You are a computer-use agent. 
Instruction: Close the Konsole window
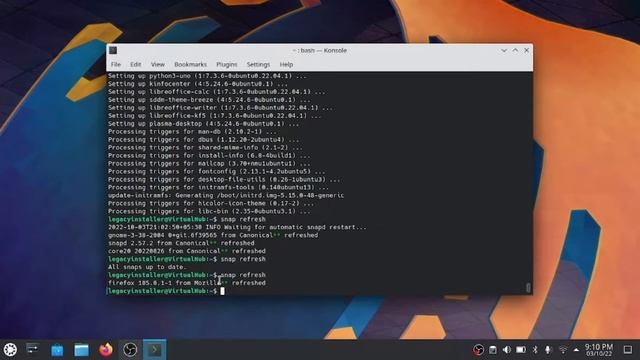[x=527, y=50]
